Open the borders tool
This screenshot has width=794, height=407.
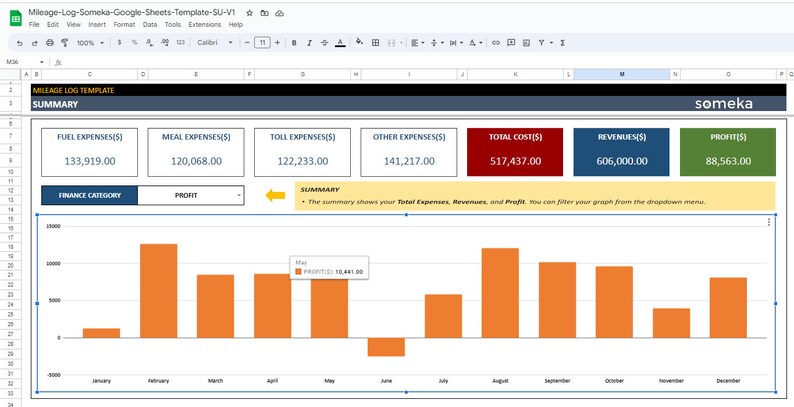click(375, 43)
